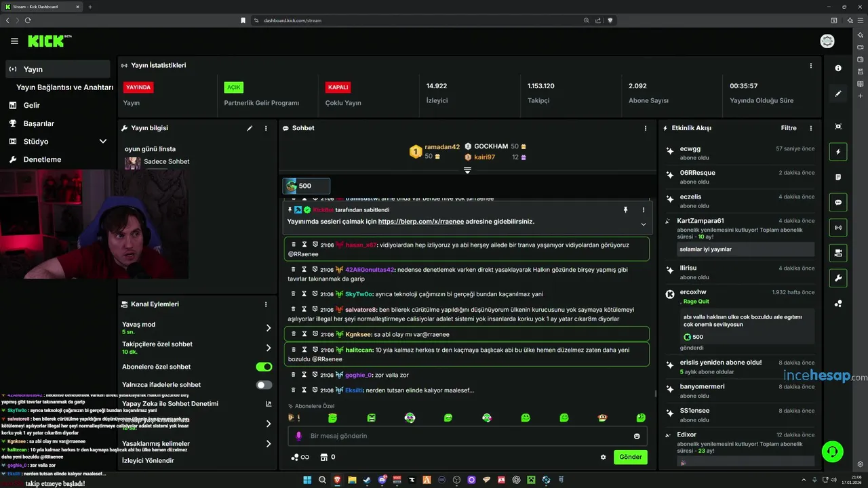Open chat settings gear icon
868x488 pixels.
[603, 457]
